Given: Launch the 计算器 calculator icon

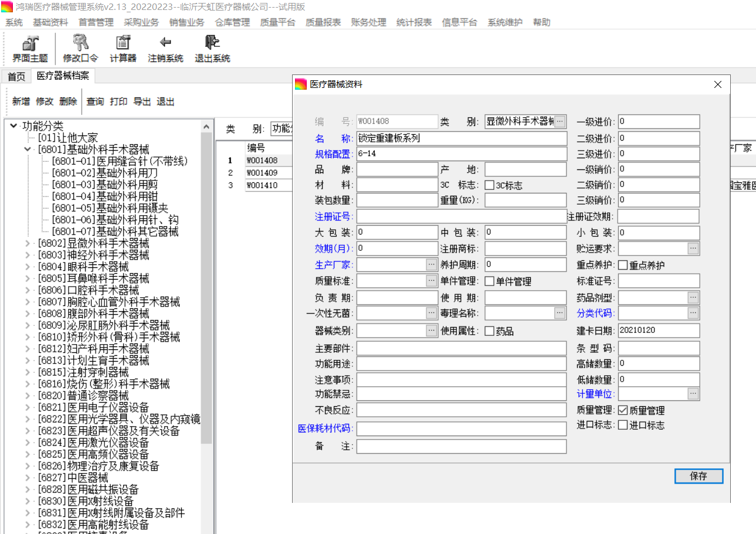Looking at the screenshot, I should click(x=123, y=43).
